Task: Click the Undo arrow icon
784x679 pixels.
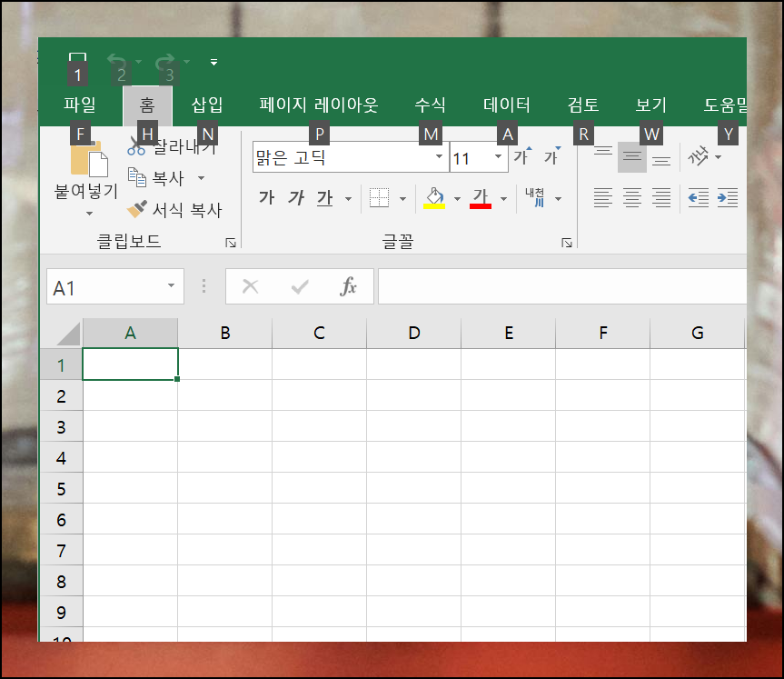Action: click(x=117, y=62)
